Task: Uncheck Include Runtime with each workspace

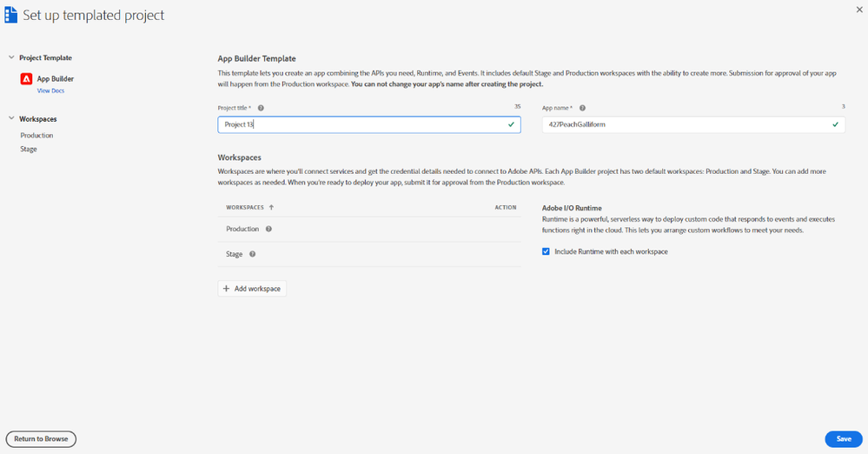Action: (546, 251)
